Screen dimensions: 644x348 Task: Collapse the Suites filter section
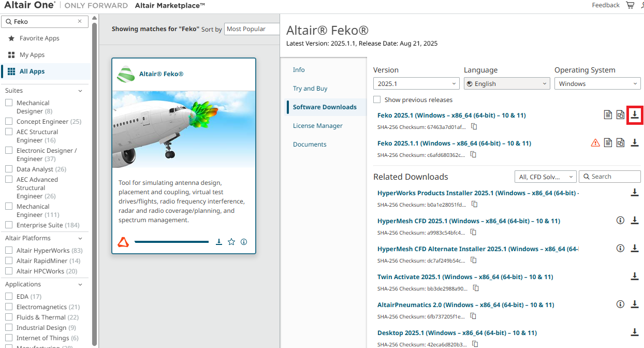80,91
